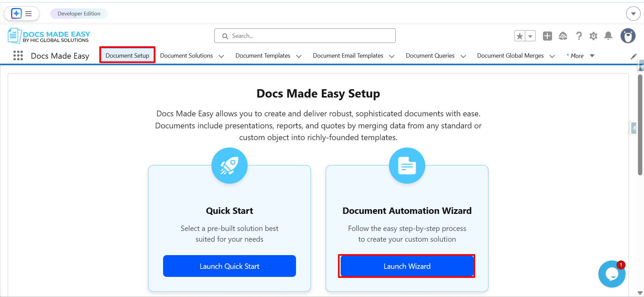Click the favorites star icon
The height and width of the screenshot is (297, 644).
(520, 36)
